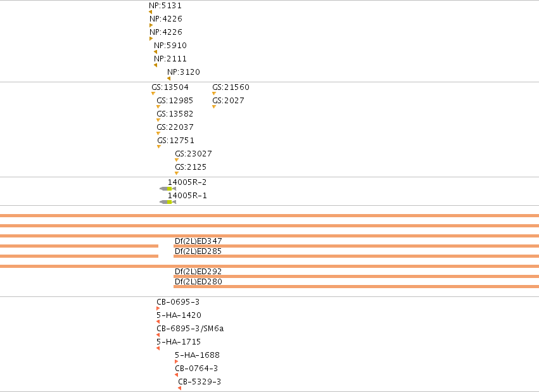Click the GS:22037 label text
Viewport: 539px width, 392px height.
click(x=175, y=127)
